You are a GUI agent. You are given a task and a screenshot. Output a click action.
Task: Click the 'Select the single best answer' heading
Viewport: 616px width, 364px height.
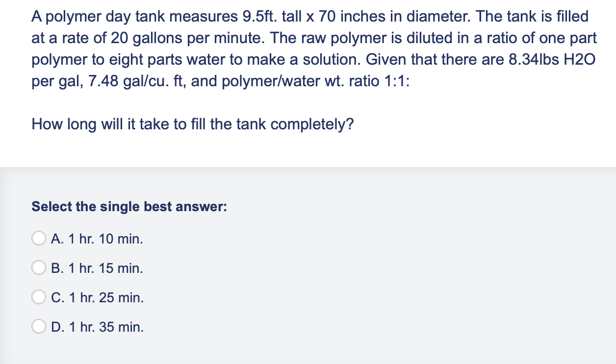pos(128,207)
